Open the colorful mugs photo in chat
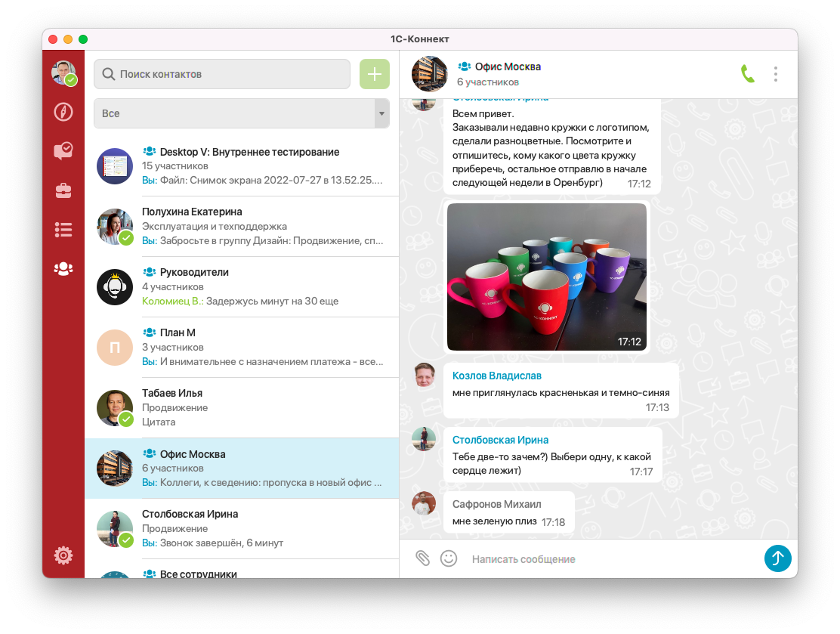The width and height of the screenshot is (840, 634). pos(547,277)
